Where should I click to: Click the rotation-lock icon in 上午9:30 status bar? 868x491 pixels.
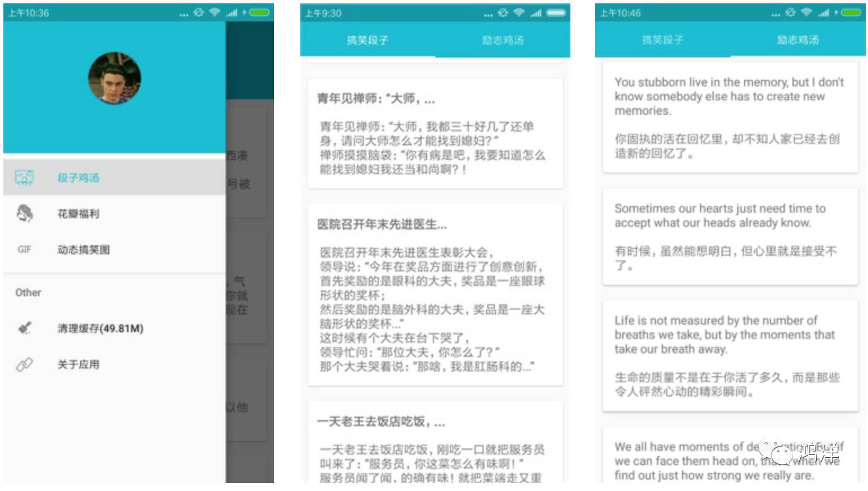click(502, 13)
